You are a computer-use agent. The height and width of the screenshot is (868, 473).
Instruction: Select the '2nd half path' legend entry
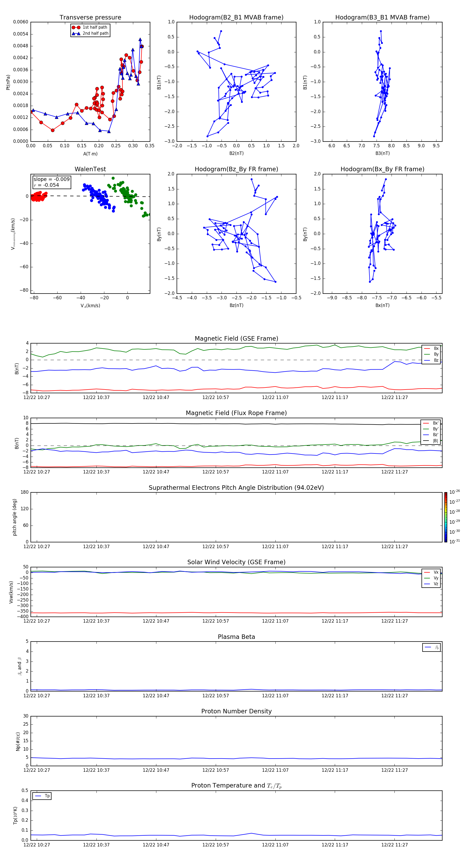coord(90,33)
